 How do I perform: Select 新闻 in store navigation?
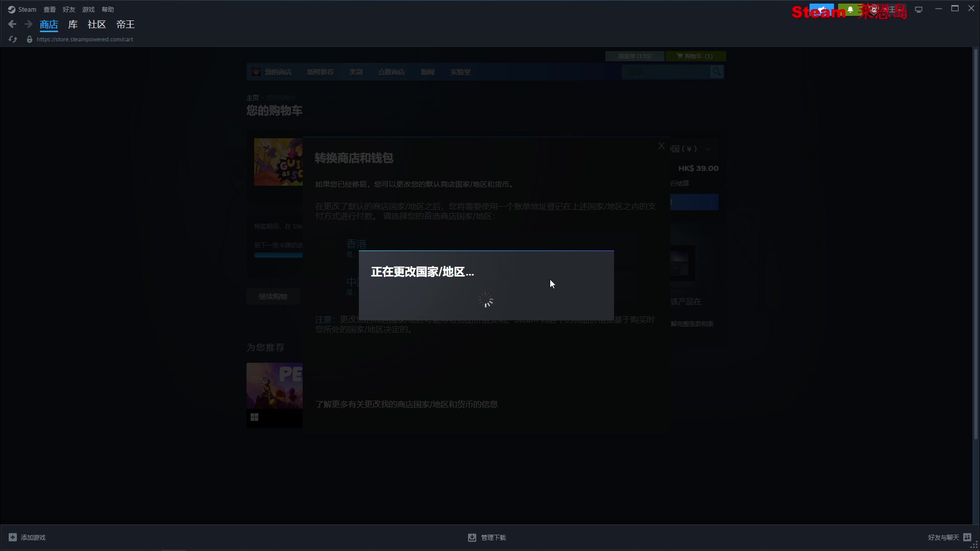(428, 72)
